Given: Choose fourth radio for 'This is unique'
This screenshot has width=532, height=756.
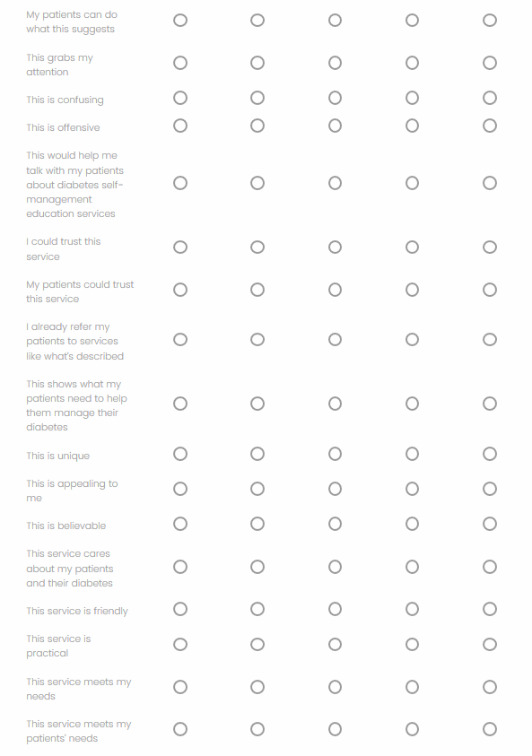Looking at the screenshot, I should pyautogui.click(x=412, y=454).
